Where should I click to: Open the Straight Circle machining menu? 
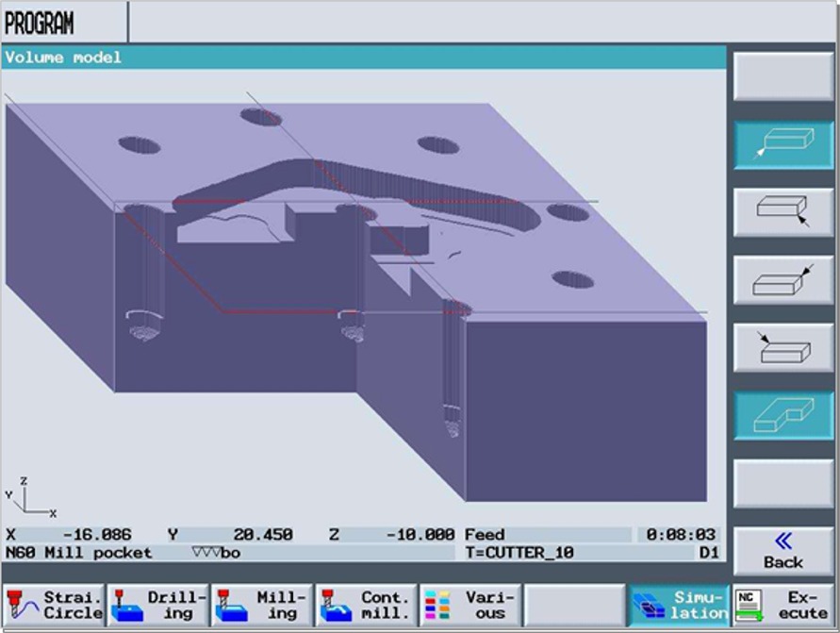pos(54,605)
